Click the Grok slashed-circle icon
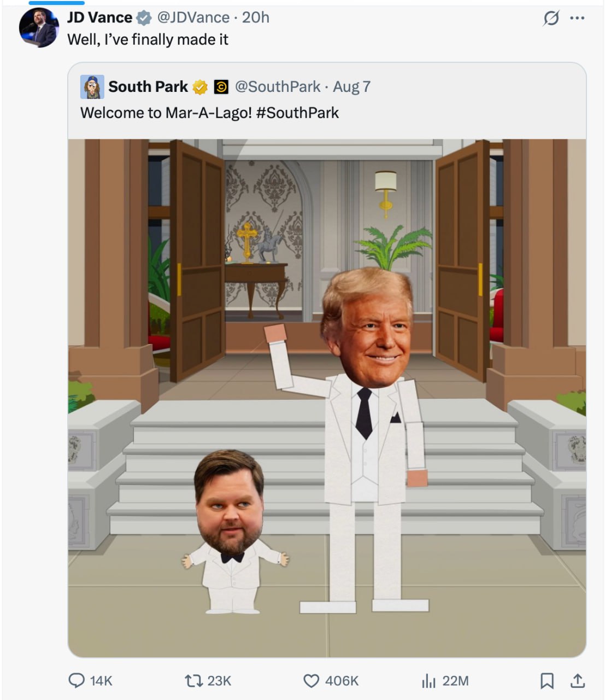Screen dimensions: 605x700 point(551,19)
